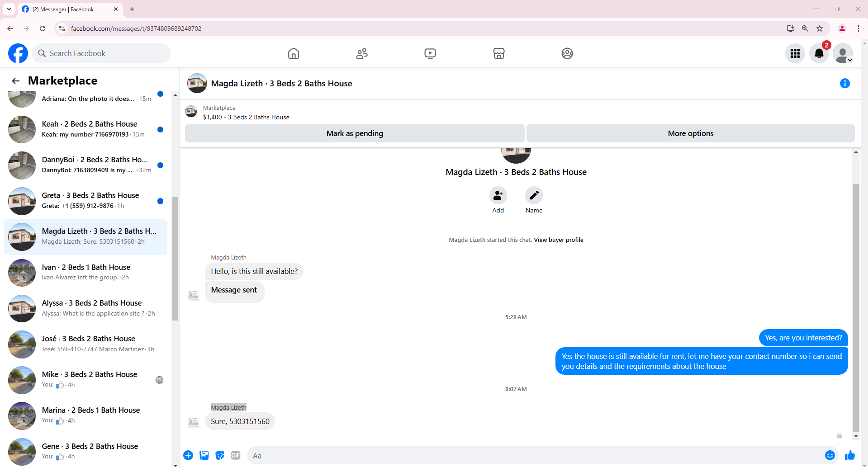The height and width of the screenshot is (467, 868).
Task: Click the browser reload button
Action: (43, 28)
